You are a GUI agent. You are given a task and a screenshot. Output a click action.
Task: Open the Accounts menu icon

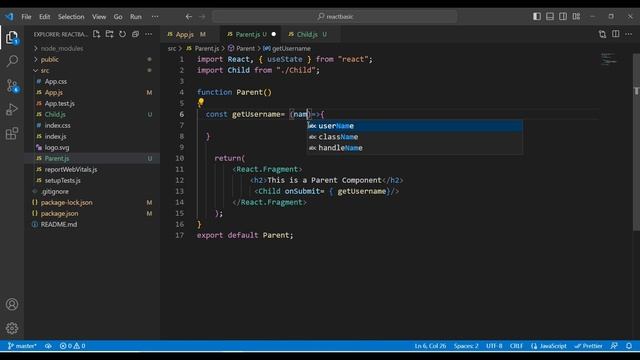[12, 304]
